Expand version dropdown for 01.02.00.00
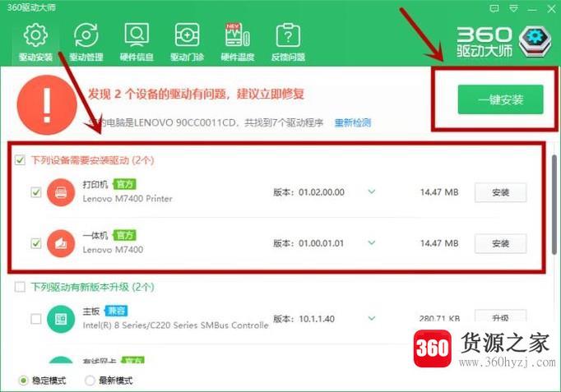Screen dimensions: 561x392 point(372,191)
